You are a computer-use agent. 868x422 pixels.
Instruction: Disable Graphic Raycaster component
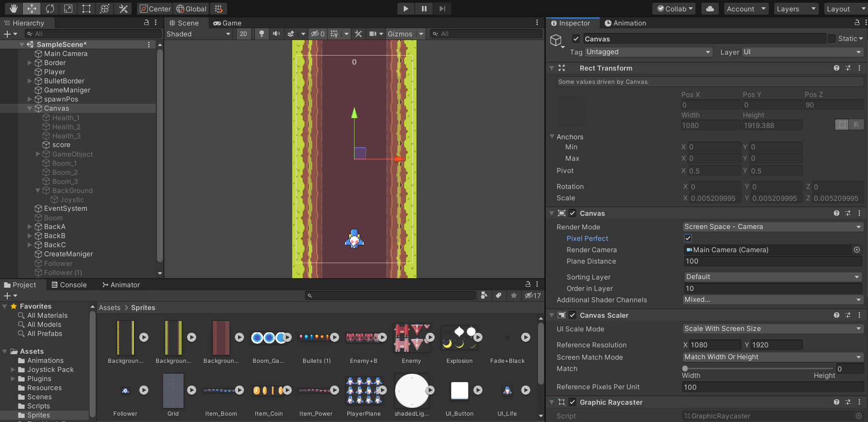coord(573,402)
